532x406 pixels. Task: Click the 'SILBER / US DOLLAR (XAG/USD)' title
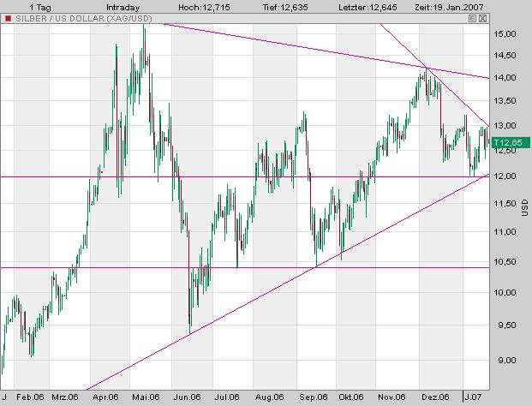point(84,18)
